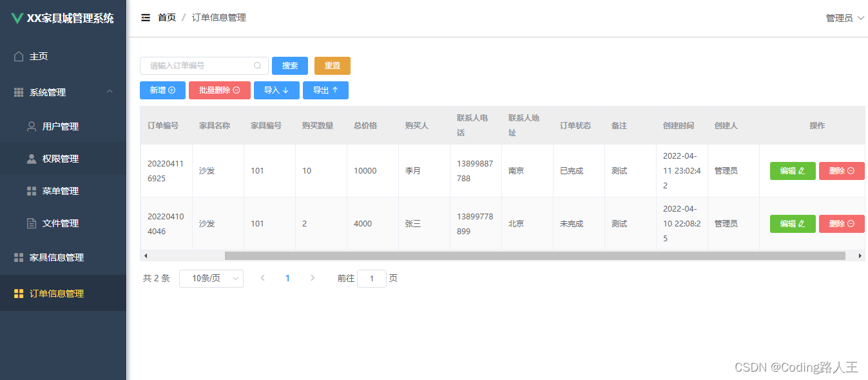
Task: Edit the order for 李月
Action: coord(793,171)
